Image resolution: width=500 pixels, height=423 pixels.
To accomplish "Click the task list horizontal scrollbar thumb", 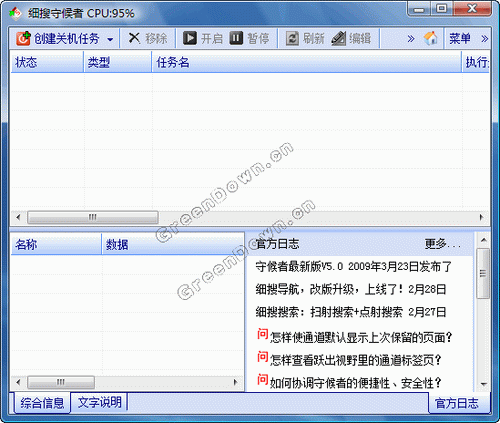I will tap(93, 217).
